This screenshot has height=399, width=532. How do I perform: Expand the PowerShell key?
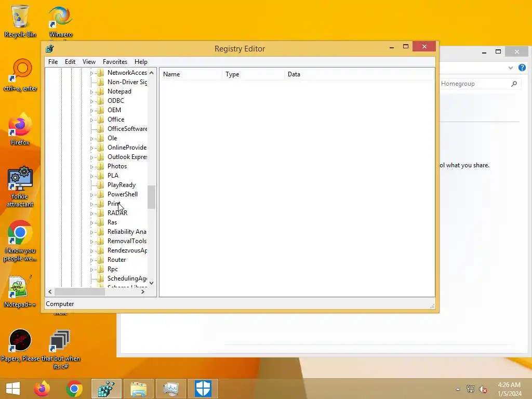tap(91, 195)
